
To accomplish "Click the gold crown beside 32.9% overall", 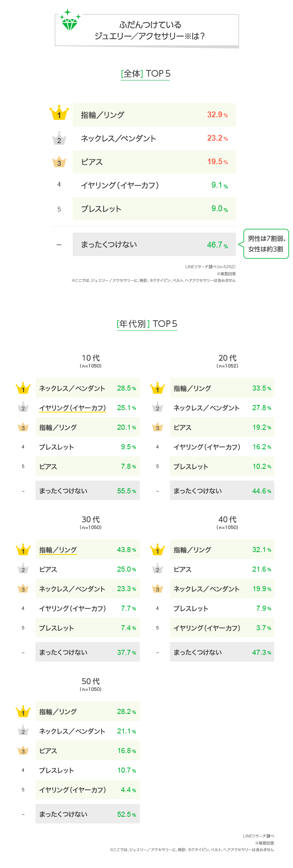I will pos(59,113).
